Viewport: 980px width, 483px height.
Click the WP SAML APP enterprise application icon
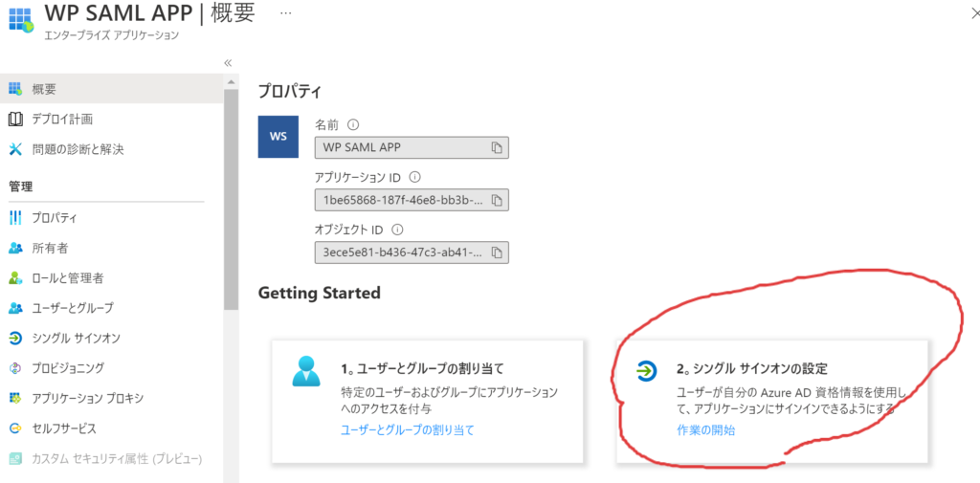pyautogui.click(x=20, y=20)
